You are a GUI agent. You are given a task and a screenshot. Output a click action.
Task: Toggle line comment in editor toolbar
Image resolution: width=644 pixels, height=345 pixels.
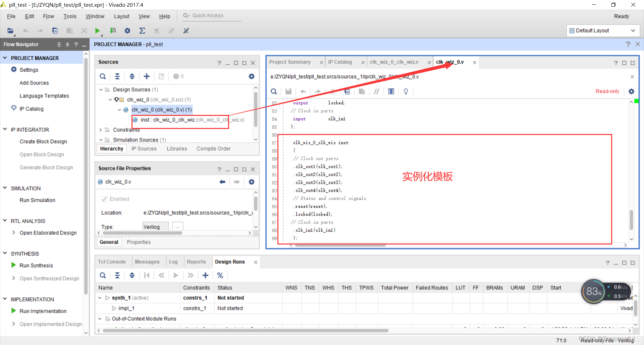pyautogui.click(x=376, y=91)
